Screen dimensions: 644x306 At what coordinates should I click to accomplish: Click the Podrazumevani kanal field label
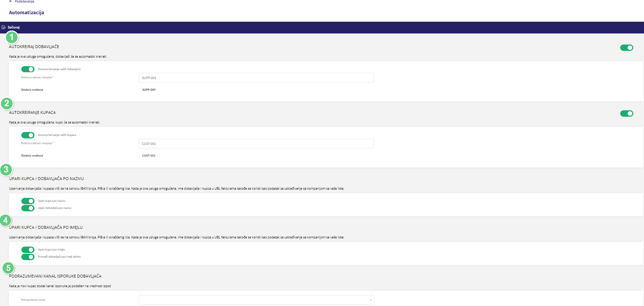coord(33,300)
